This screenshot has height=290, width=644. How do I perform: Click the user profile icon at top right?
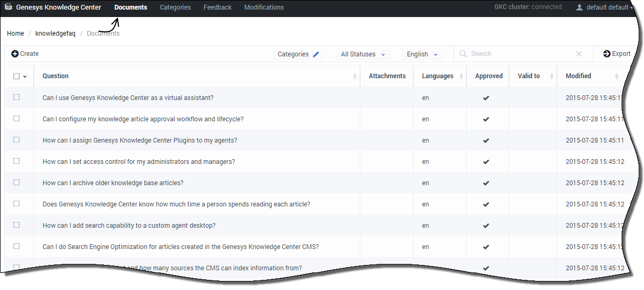pos(580,7)
